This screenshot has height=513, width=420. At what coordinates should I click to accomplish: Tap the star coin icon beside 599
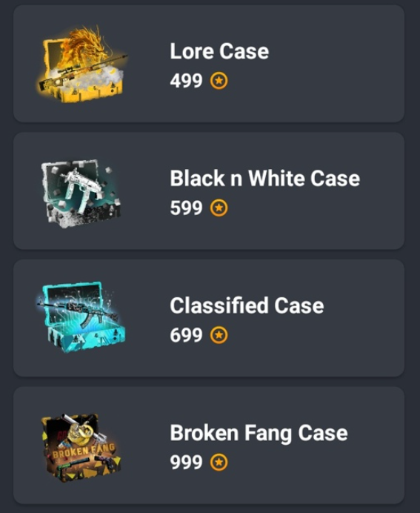(219, 208)
